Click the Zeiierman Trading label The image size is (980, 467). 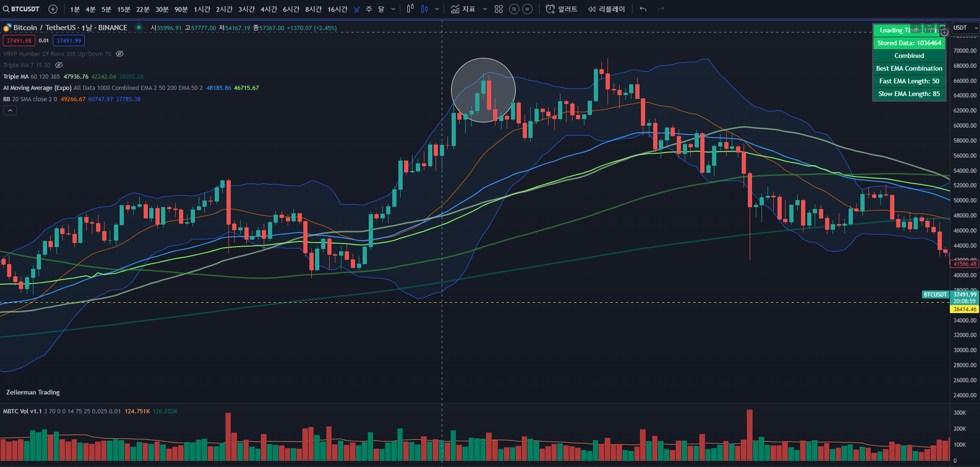[33, 392]
